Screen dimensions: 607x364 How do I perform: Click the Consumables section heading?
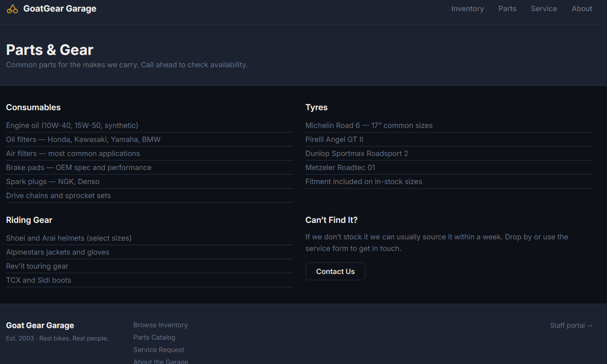[x=33, y=107]
